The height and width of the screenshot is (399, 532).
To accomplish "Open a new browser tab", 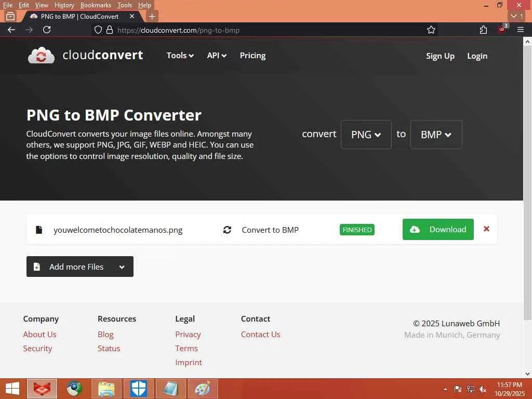I will tap(152, 16).
